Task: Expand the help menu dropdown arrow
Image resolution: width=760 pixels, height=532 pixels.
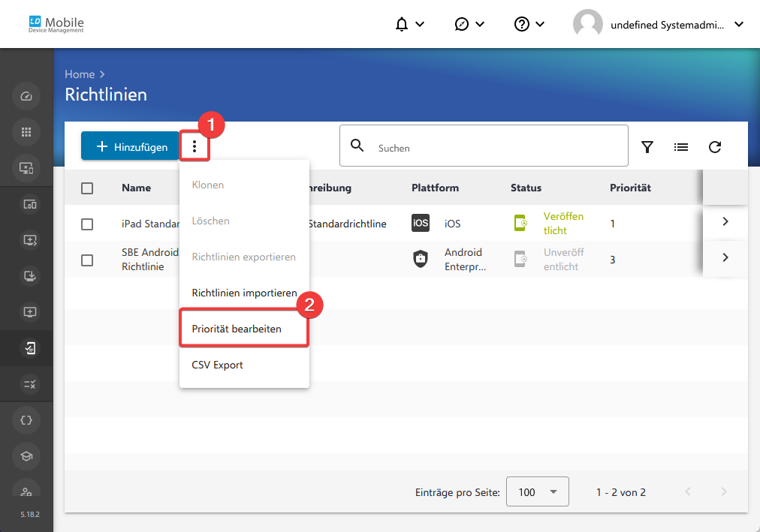Action: click(540, 24)
